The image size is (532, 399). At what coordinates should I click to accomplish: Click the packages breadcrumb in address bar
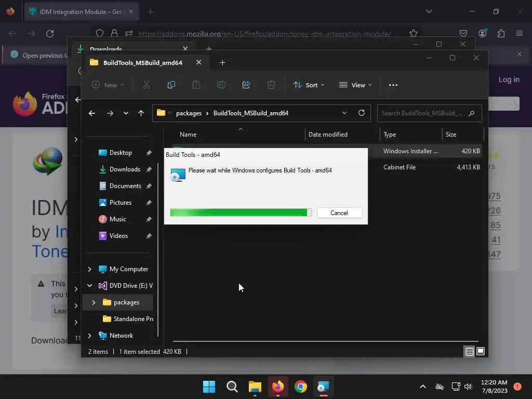pos(189,113)
